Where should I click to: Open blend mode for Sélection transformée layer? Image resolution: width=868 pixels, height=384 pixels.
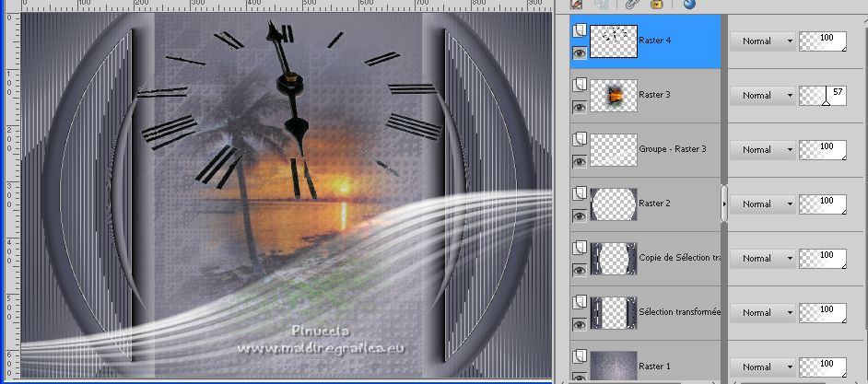[x=763, y=312]
